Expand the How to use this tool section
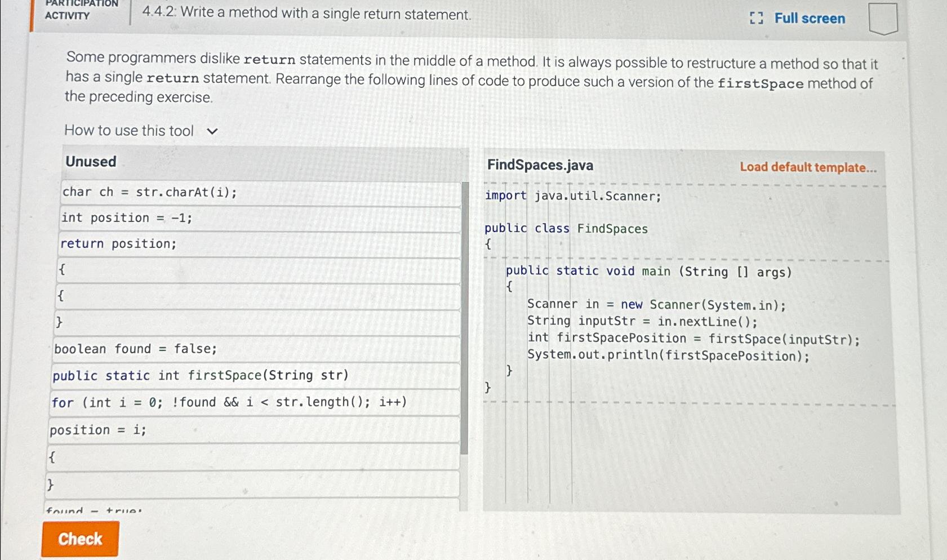Image resolution: width=947 pixels, height=560 pixels. pos(128,130)
